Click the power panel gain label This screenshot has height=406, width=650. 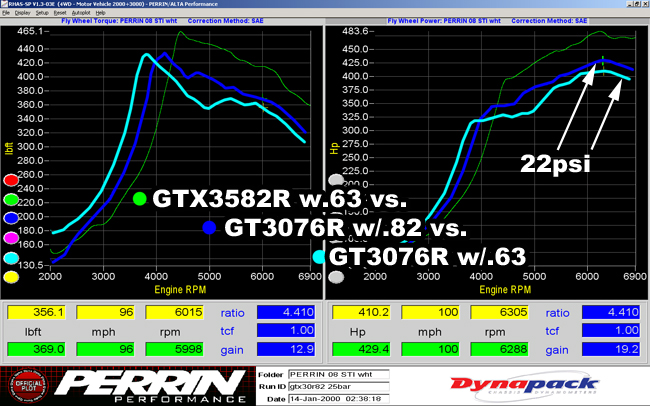coord(557,350)
